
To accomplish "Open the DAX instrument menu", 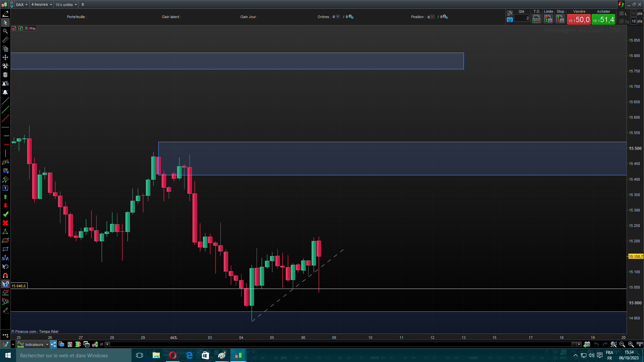I will click(21, 4).
